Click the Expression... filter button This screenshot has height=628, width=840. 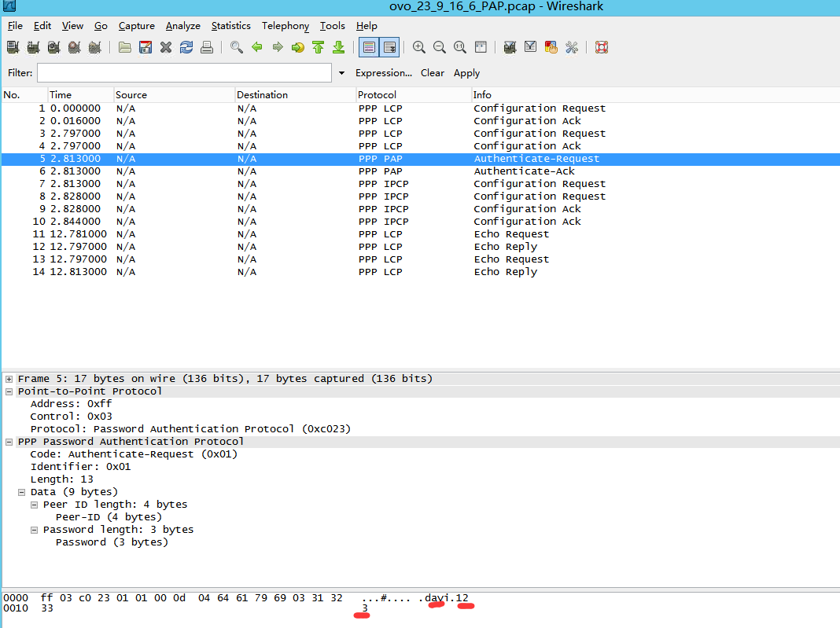pos(384,73)
